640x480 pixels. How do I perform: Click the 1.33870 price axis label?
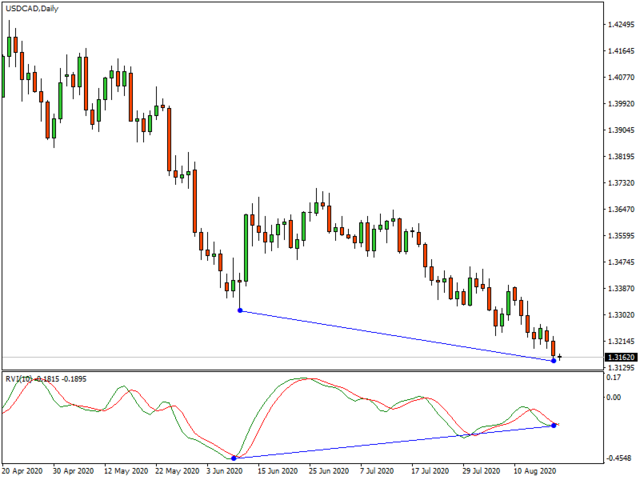coord(621,289)
